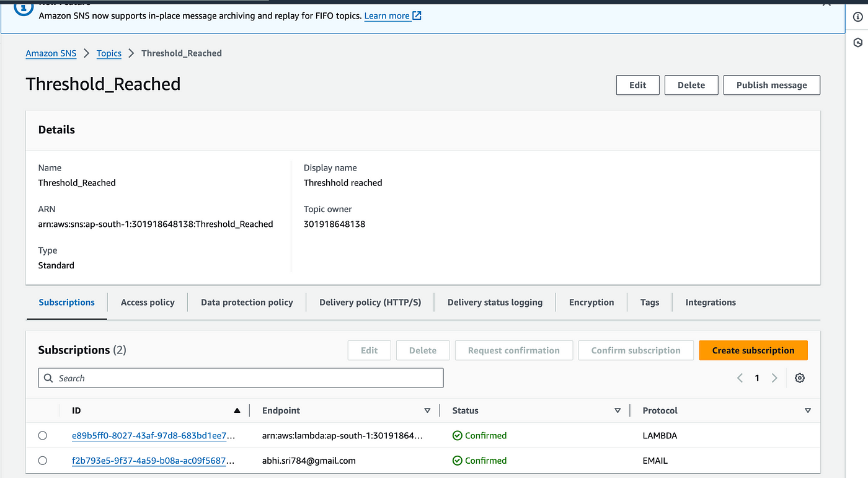Screen dimensions: 868x478
Task: Click the Publish message button
Action: 772,86
